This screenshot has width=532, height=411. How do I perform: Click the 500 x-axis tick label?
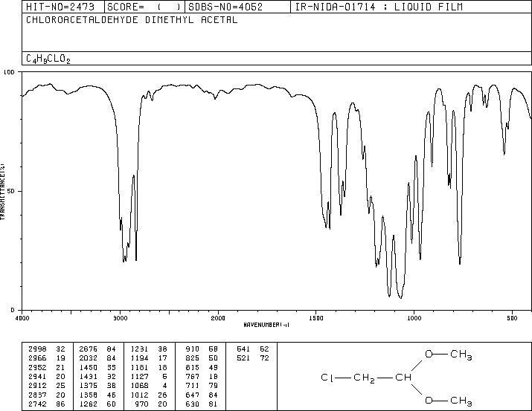tap(512, 318)
